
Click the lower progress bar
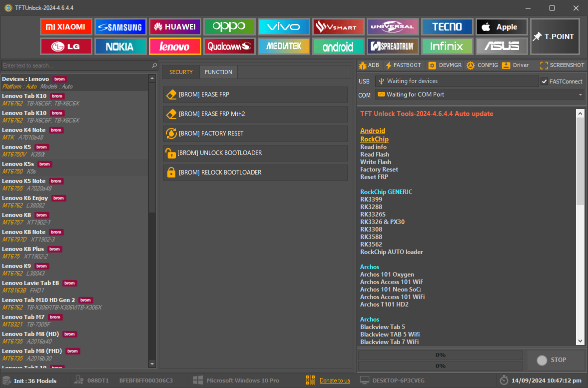point(440,366)
